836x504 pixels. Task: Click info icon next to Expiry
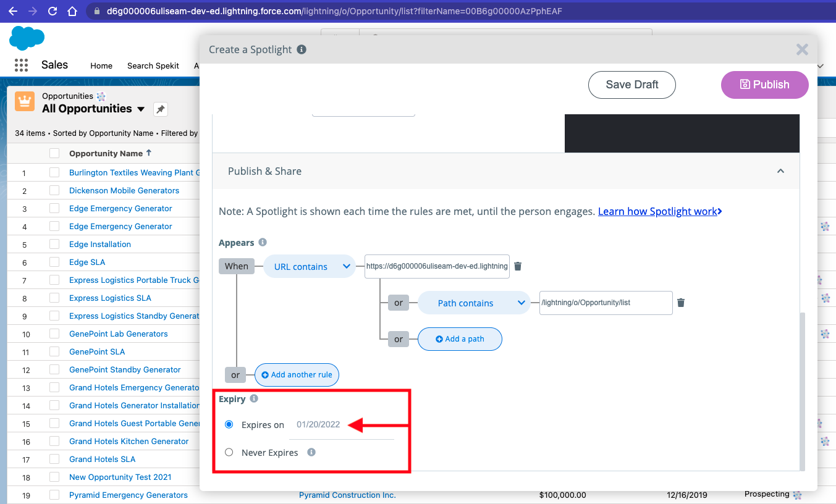254,398
